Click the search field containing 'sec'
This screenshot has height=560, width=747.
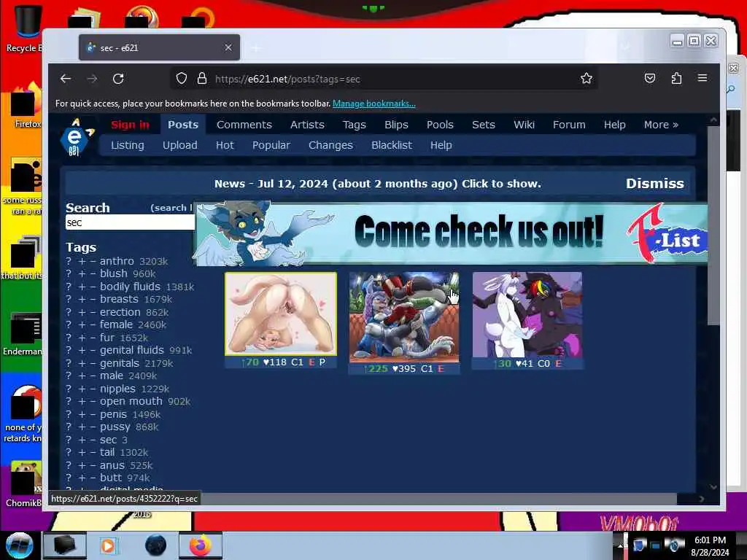tap(130, 222)
